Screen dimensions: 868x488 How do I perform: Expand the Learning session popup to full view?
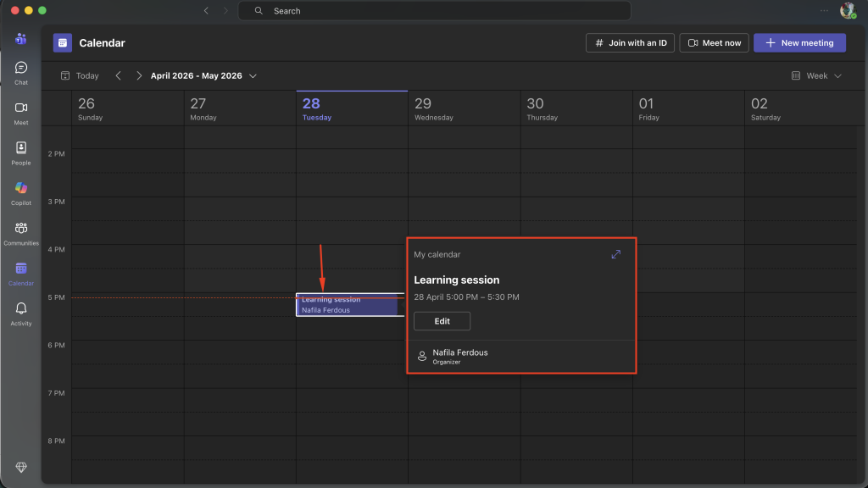(615, 254)
